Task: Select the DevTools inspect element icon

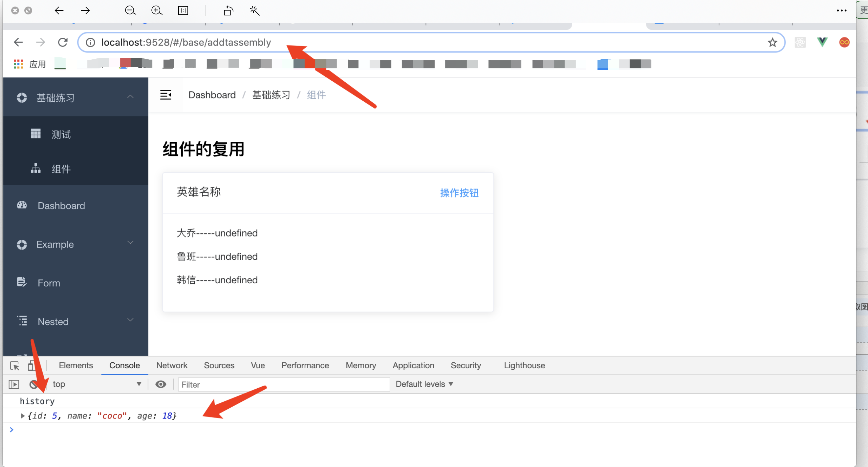Action: tap(14, 366)
